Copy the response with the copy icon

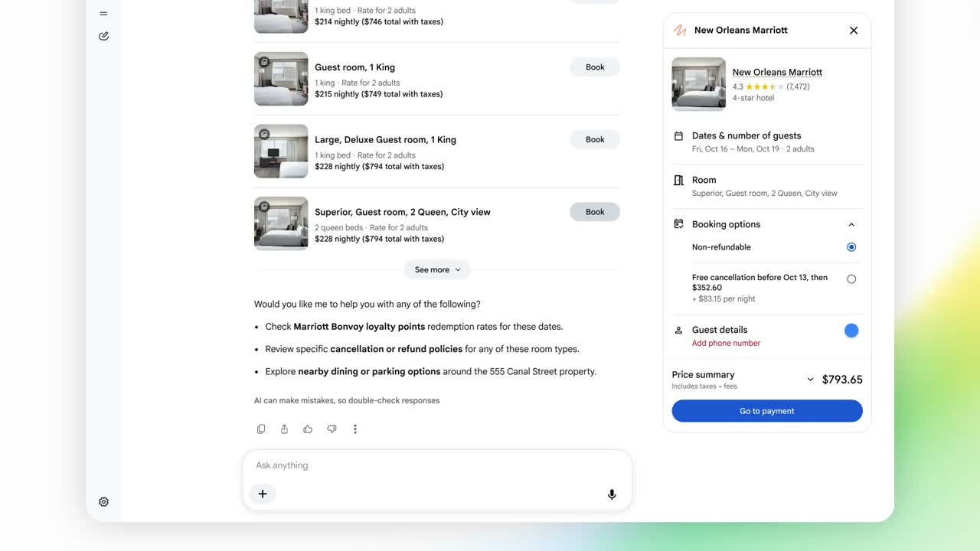tap(261, 429)
